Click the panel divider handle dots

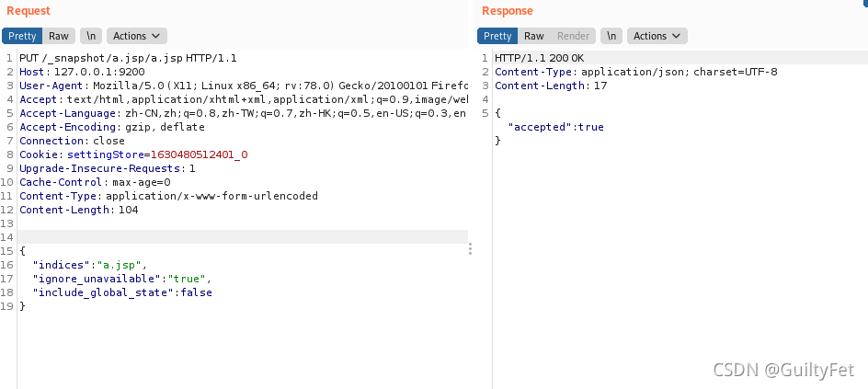coord(470,249)
